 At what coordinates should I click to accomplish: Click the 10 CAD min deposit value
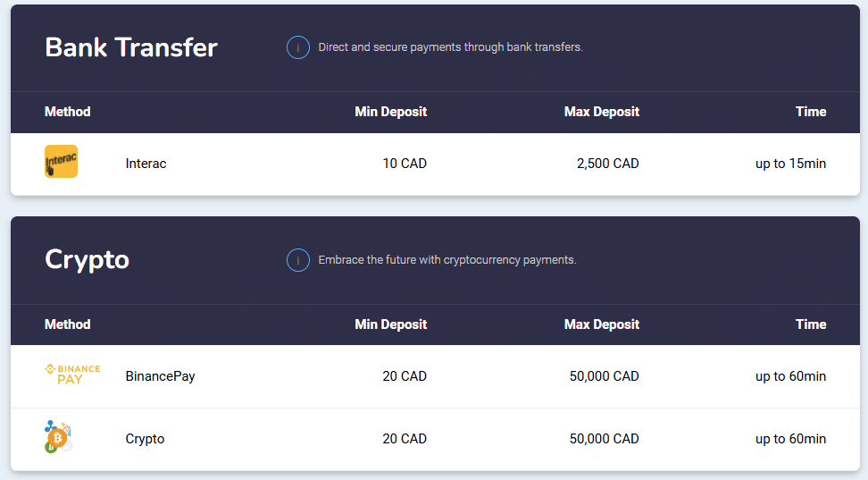tap(405, 164)
